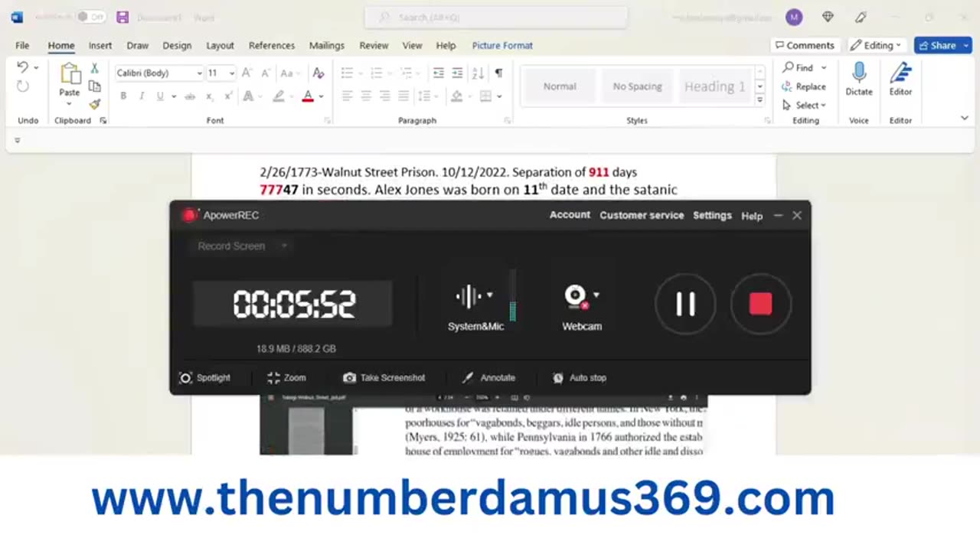This screenshot has width=980, height=551.
Task: Toggle Italic formatting
Action: pyautogui.click(x=142, y=96)
